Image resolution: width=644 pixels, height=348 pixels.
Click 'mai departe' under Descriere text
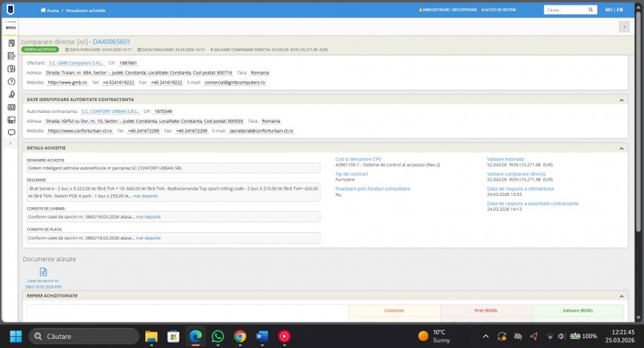coord(147,195)
